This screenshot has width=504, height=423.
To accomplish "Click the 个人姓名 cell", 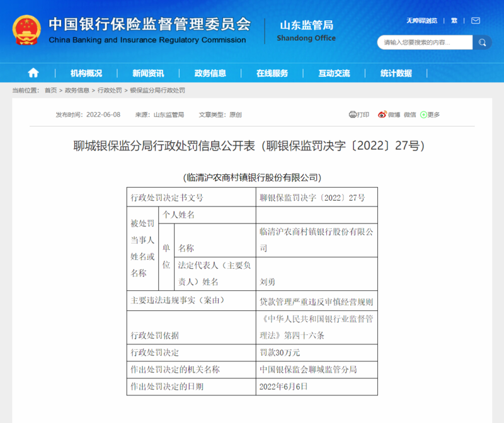I will pyautogui.click(x=207, y=215).
